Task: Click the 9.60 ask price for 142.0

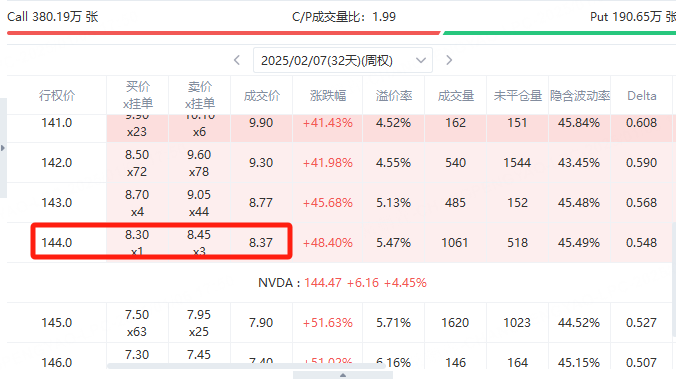Action: (199, 155)
